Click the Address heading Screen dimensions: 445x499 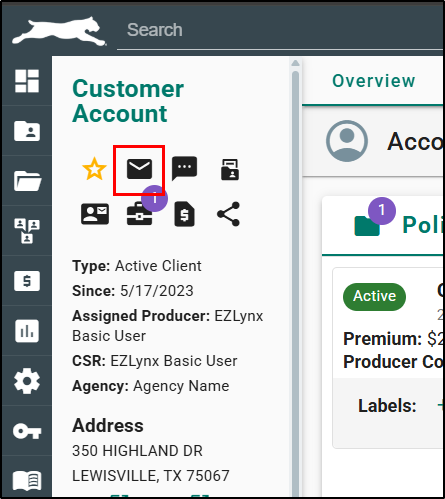[108, 426]
